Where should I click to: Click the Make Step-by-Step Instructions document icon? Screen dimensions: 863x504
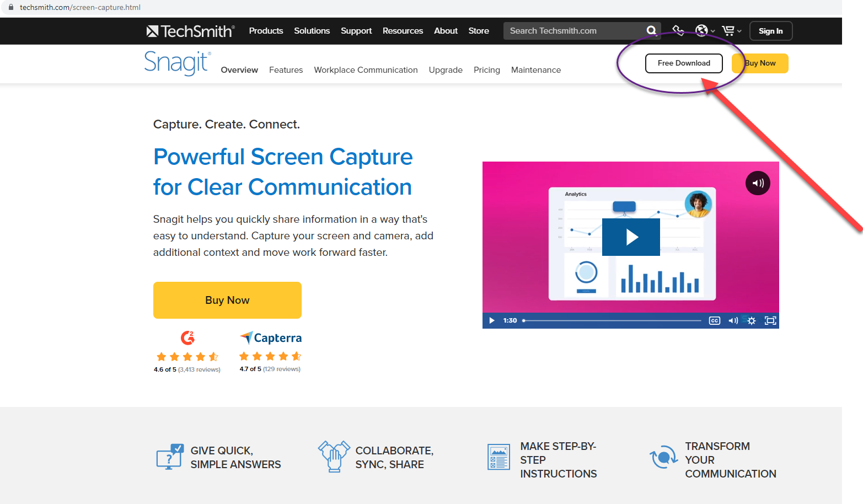tap(499, 457)
